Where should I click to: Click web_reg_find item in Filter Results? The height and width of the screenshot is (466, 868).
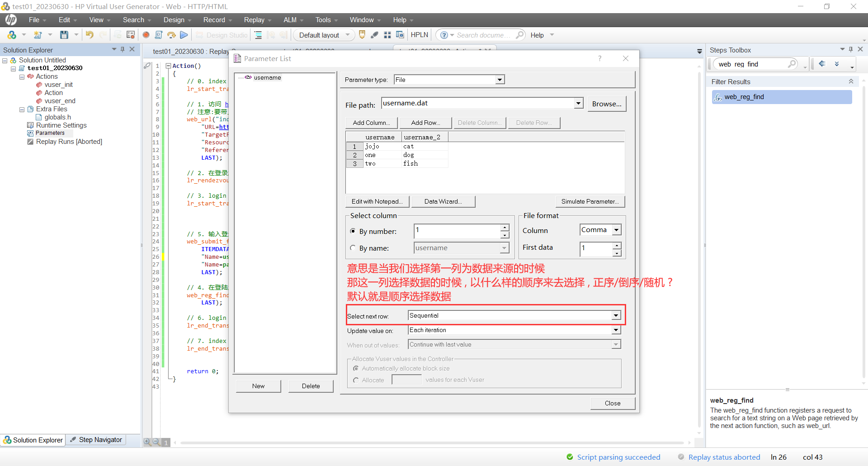[782, 97]
